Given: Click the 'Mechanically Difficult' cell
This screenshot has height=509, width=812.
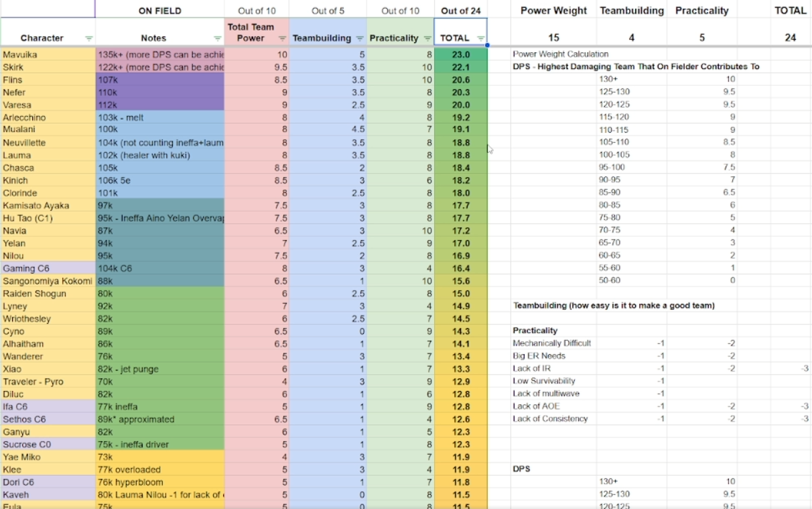Looking at the screenshot, I should [x=553, y=343].
